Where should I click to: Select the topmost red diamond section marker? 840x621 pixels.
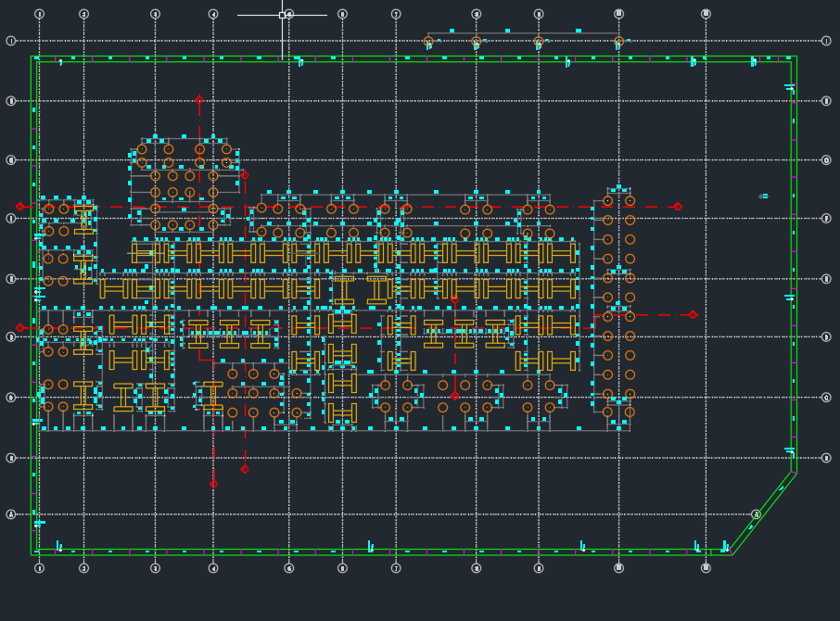(x=199, y=100)
